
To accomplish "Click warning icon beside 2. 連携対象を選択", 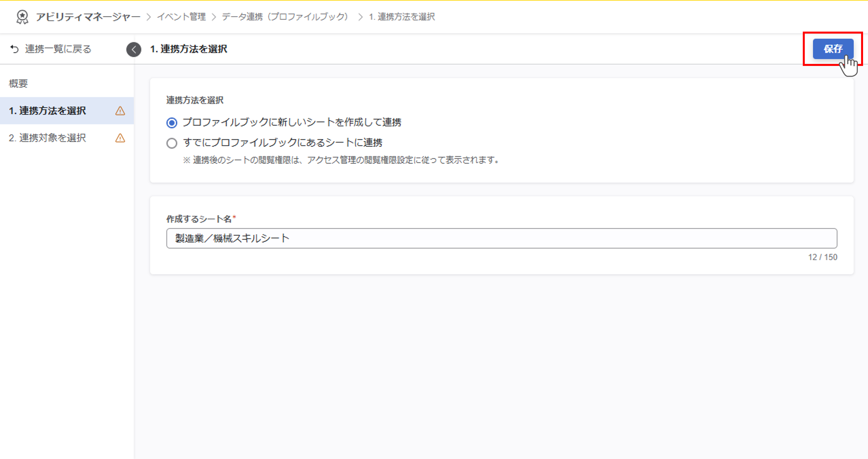I will pyautogui.click(x=120, y=138).
